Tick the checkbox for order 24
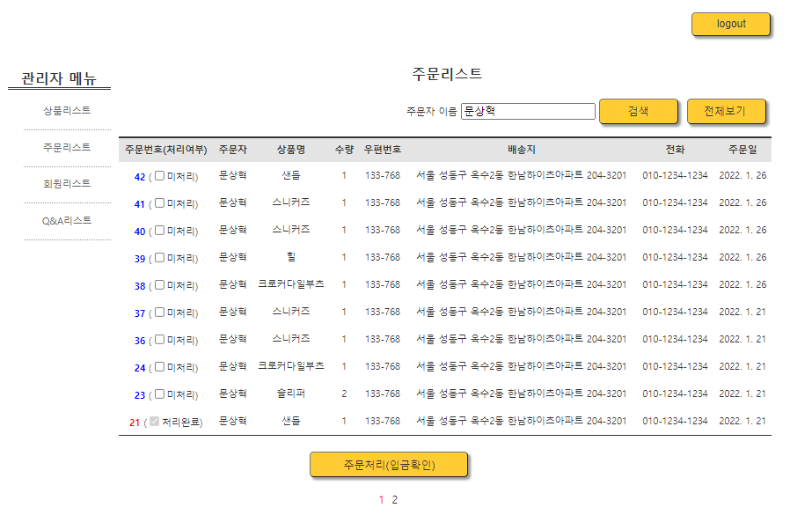812x515 pixels. (159, 367)
